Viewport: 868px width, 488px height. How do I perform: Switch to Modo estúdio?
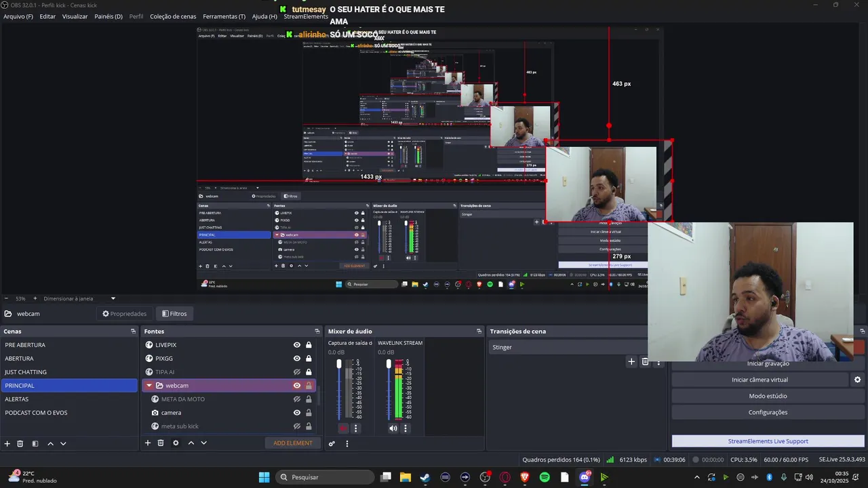click(x=768, y=396)
